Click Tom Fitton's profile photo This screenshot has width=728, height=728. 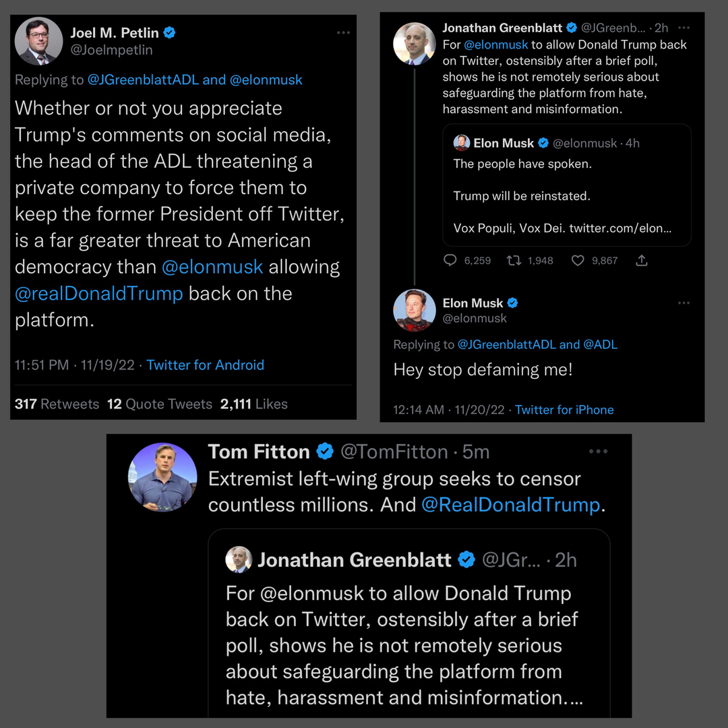click(162, 477)
